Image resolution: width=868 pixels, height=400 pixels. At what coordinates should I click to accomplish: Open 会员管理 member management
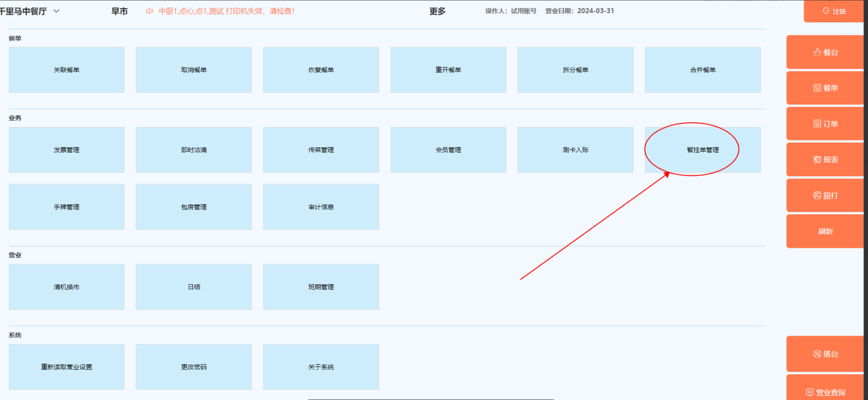pos(448,150)
